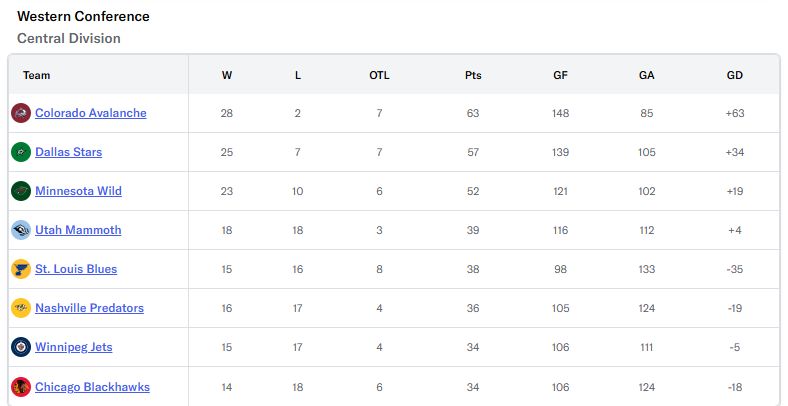Visit the Utah Mammoth team page
788x406 pixels.
point(78,230)
